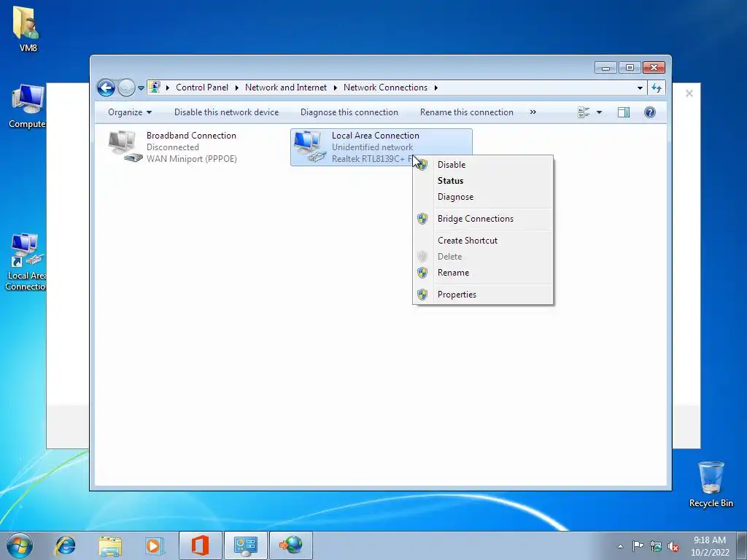
Task: Click the Back navigation arrow button
Action: [x=106, y=87]
